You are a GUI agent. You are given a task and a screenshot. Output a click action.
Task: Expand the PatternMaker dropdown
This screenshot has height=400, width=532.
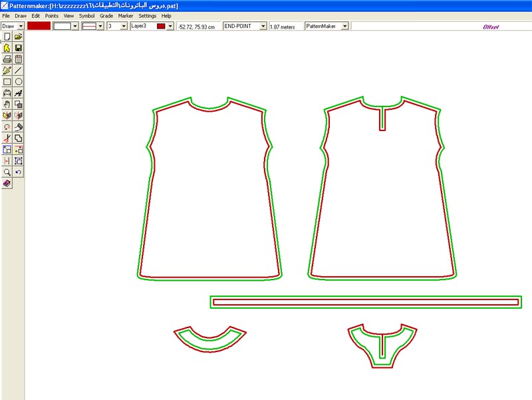(346, 26)
